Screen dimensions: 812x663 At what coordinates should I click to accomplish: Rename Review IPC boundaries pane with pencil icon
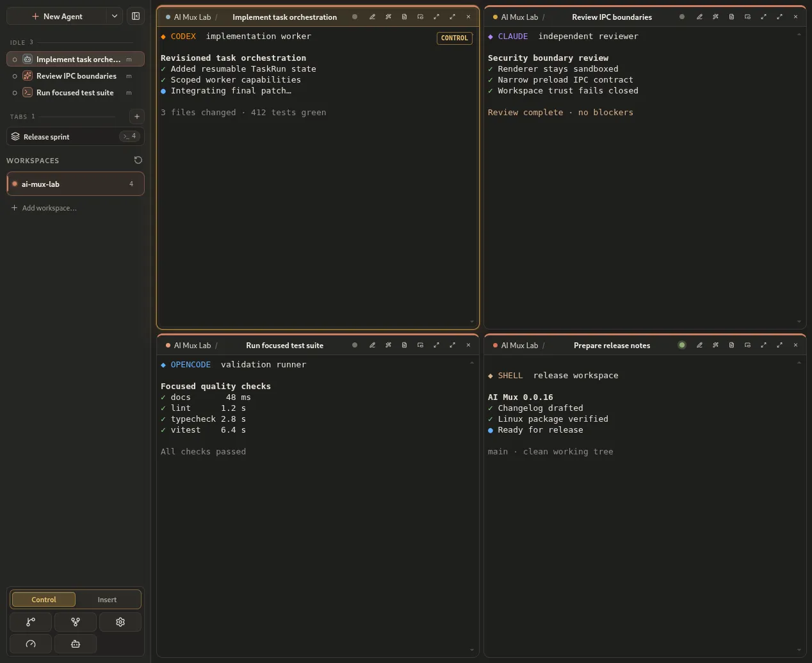[699, 17]
